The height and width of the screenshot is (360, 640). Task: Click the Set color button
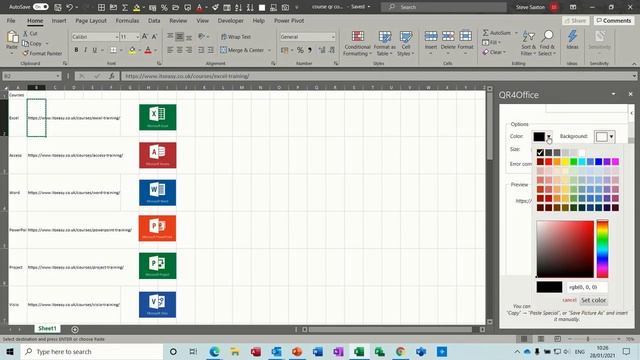(593, 300)
